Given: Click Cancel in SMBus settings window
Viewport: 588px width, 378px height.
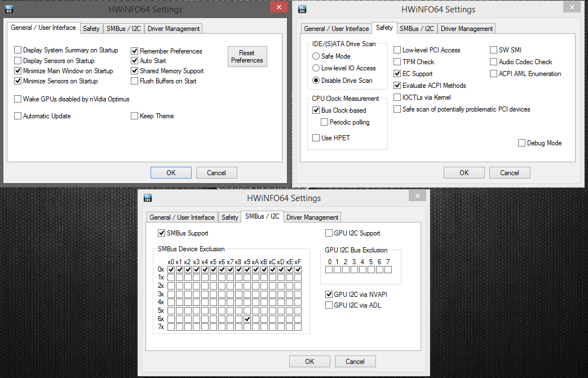Looking at the screenshot, I should point(355,362).
